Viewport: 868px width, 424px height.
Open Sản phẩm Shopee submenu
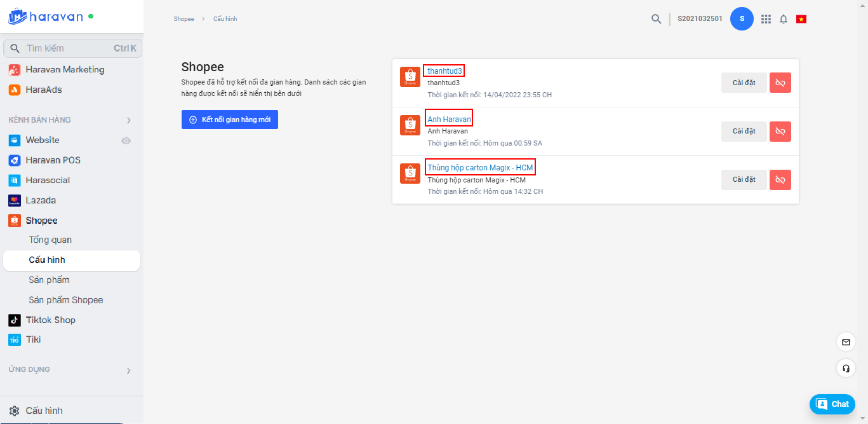pos(66,300)
